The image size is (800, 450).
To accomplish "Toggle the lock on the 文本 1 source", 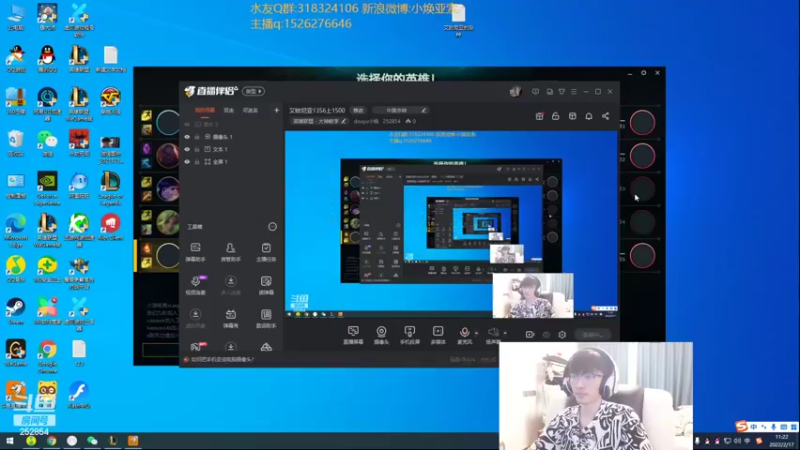I will (197, 149).
